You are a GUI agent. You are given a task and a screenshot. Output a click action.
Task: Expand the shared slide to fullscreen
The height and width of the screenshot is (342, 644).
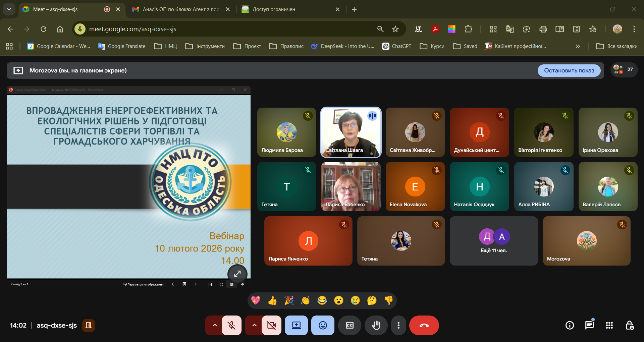point(237,274)
